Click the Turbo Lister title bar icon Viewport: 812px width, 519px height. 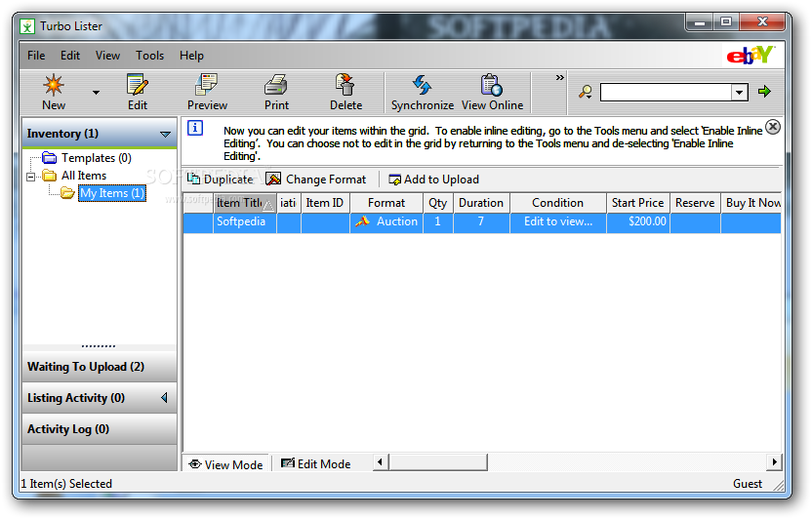27,26
